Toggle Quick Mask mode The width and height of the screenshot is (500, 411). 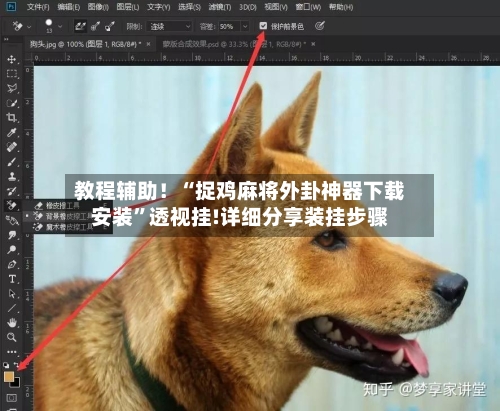tap(12, 398)
